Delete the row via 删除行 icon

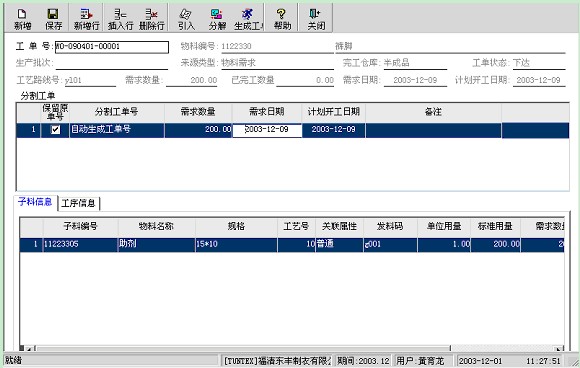pyautogui.click(x=152, y=19)
